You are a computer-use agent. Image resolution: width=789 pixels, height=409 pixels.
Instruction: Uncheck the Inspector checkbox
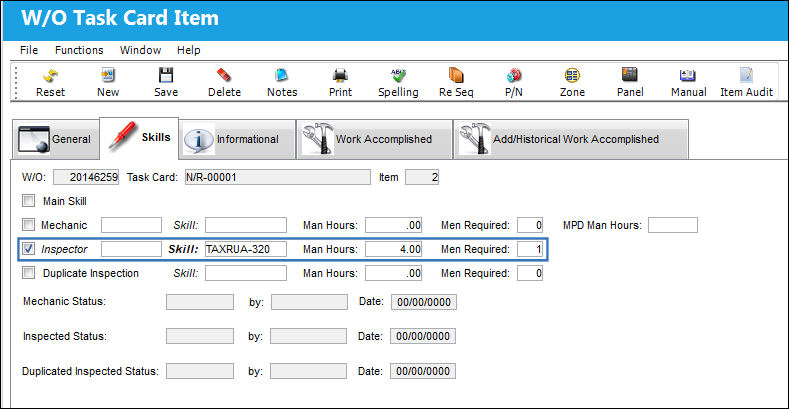[29, 249]
